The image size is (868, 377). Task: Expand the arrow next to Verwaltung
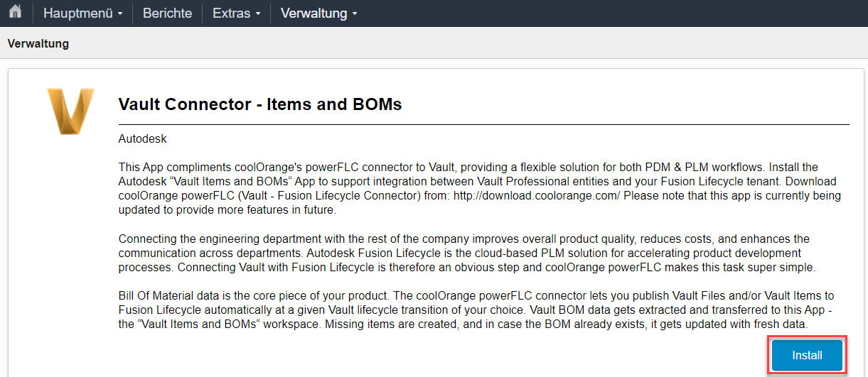pyautogui.click(x=354, y=14)
